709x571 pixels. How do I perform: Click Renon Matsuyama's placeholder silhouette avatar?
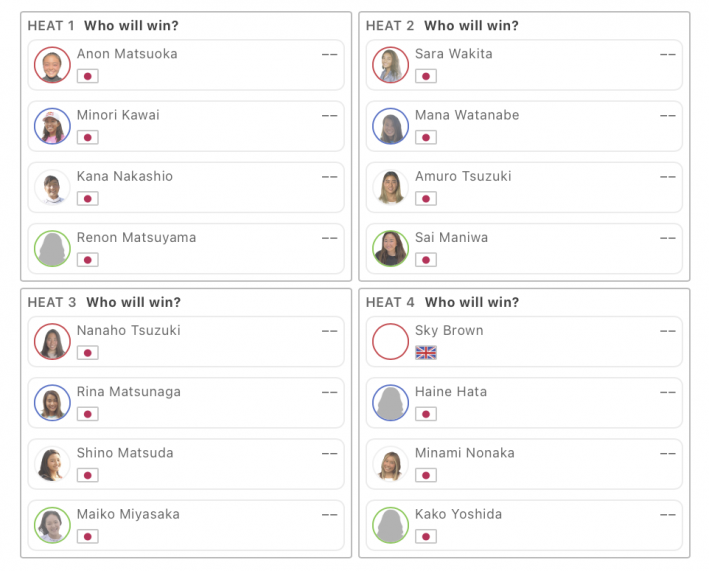coord(52,249)
